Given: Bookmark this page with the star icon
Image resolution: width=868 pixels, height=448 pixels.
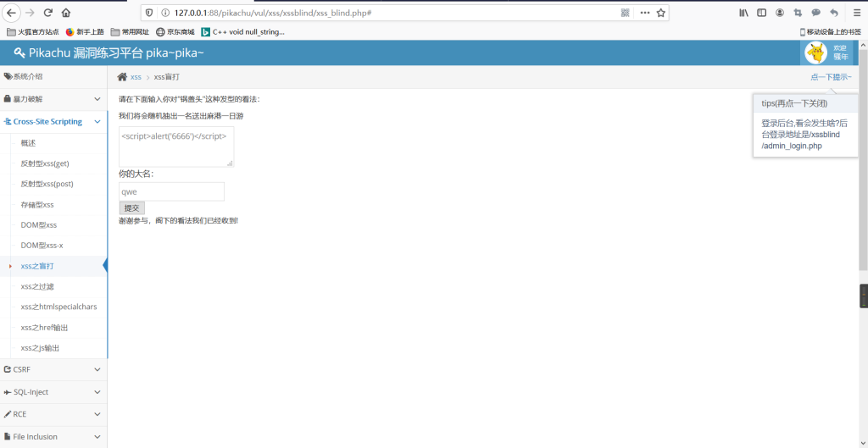Looking at the screenshot, I should (661, 13).
